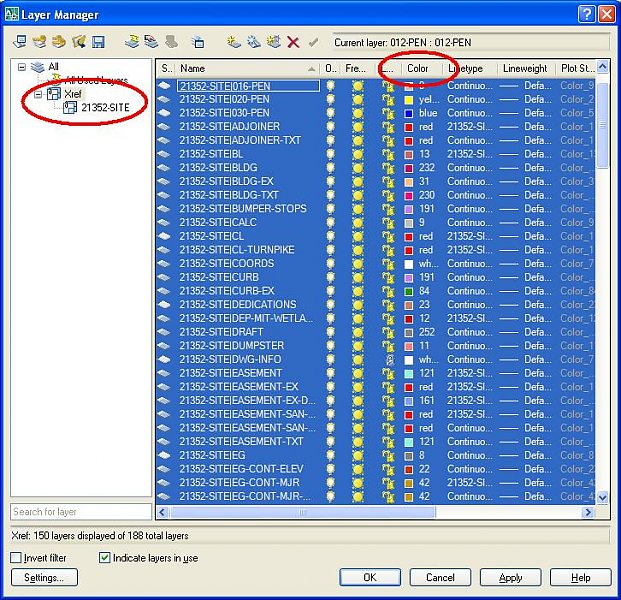Image resolution: width=621 pixels, height=600 pixels.
Task: Change the blue color swatch of 21352-SITE|030-PEN
Action: point(409,114)
